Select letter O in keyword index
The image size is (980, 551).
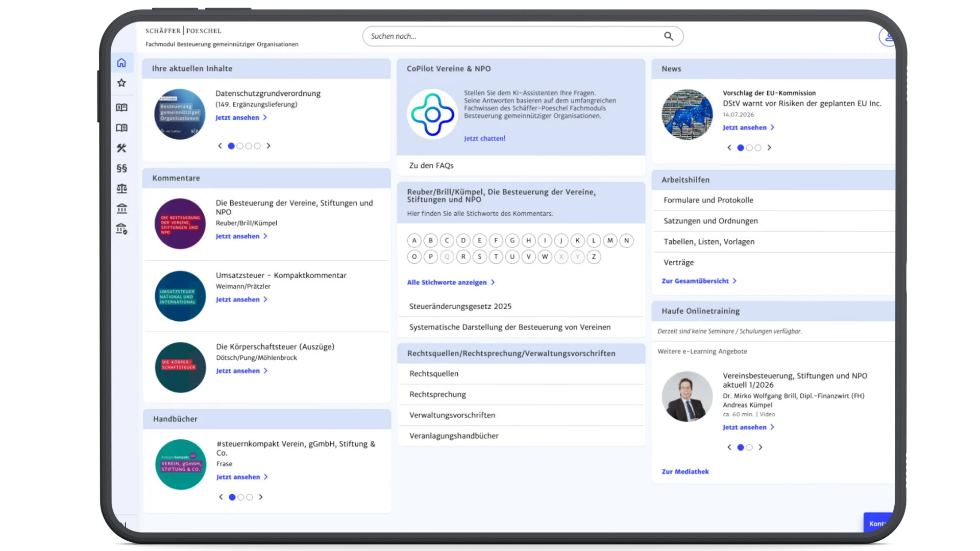coord(414,257)
